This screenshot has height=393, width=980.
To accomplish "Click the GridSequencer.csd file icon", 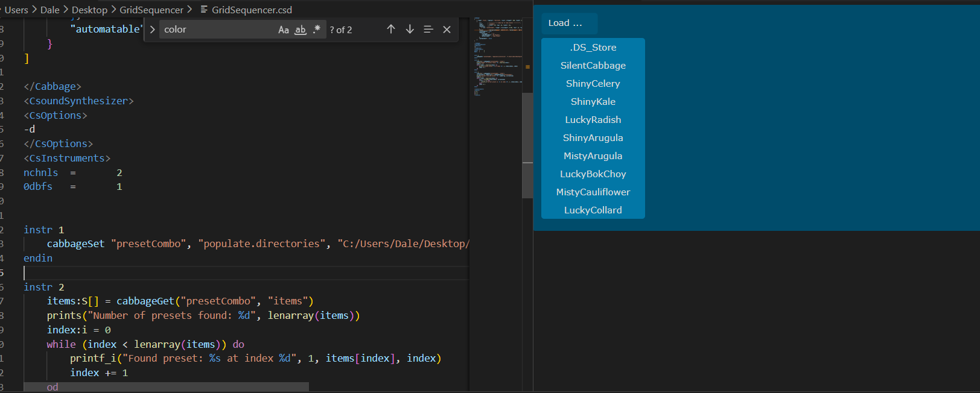I will click(x=204, y=10).
